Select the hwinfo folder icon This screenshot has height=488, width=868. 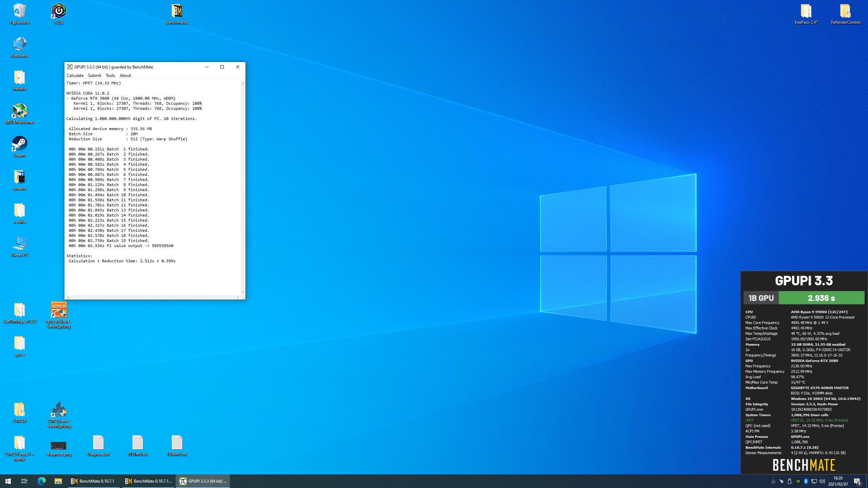coord(19,80)
